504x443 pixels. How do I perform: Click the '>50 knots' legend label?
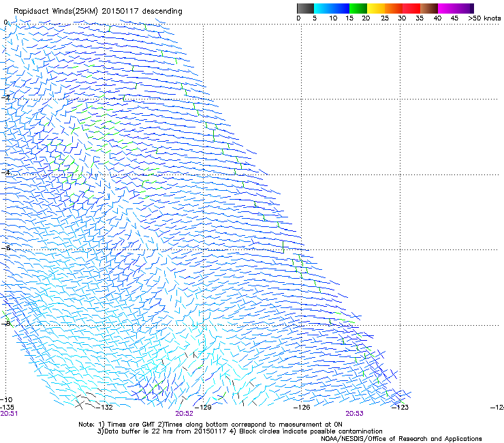coord(484,18)
